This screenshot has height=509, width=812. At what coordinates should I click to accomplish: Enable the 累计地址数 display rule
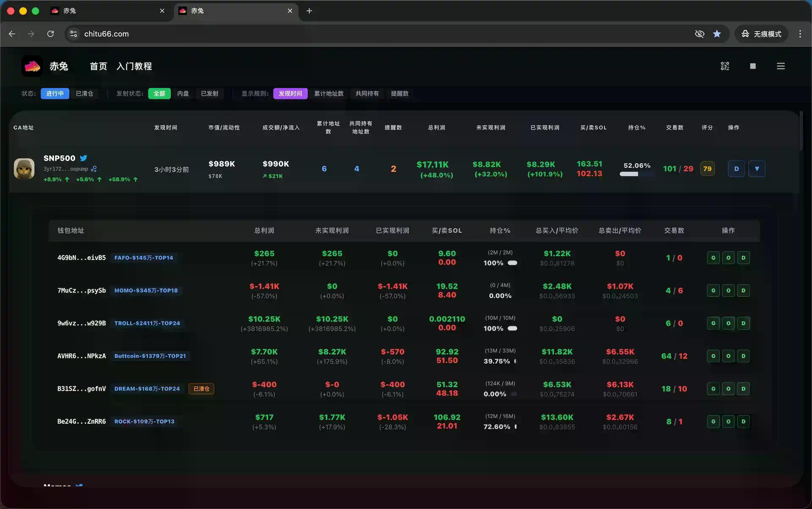point(329,93)
